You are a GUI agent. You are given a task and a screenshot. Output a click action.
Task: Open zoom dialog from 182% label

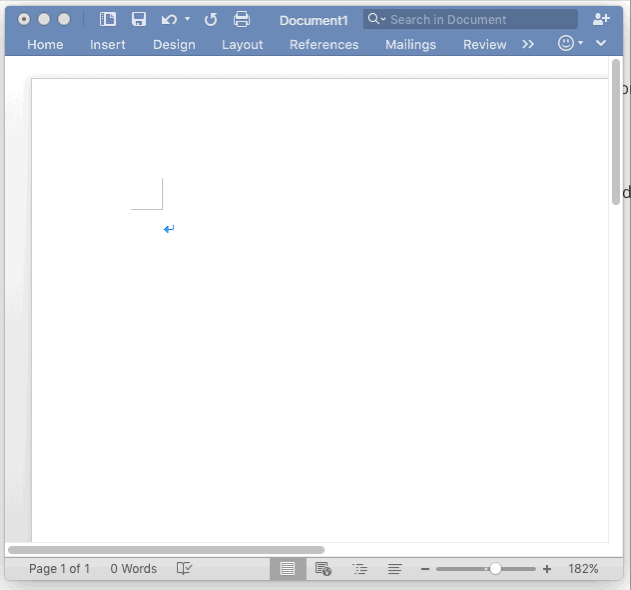583,569
